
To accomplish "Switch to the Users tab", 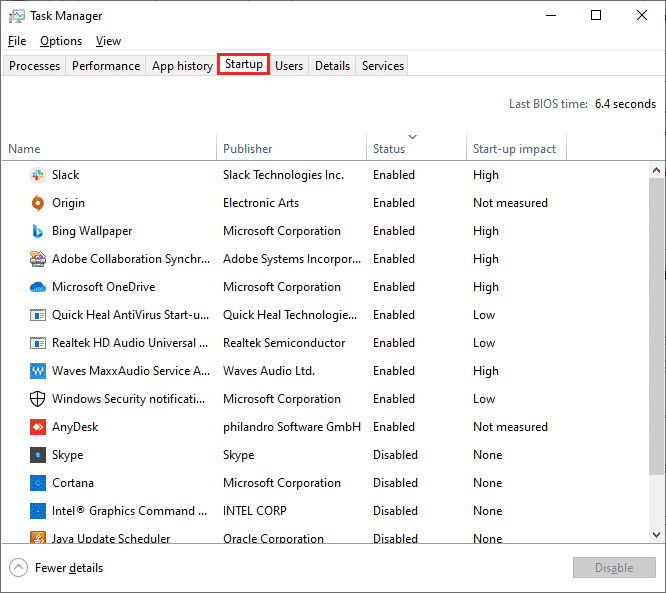I will tap(289, 66).
